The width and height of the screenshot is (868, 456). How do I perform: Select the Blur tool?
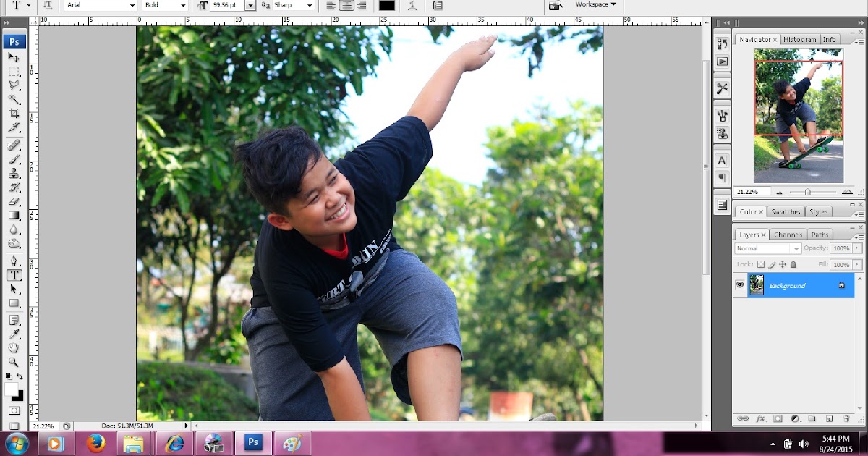coord(14,229)
